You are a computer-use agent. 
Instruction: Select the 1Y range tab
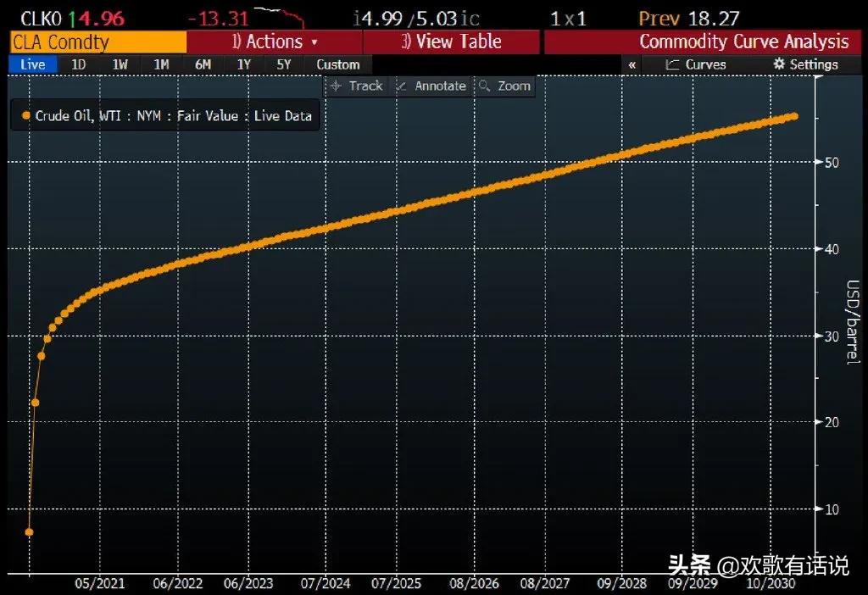[x=243, y=64]
